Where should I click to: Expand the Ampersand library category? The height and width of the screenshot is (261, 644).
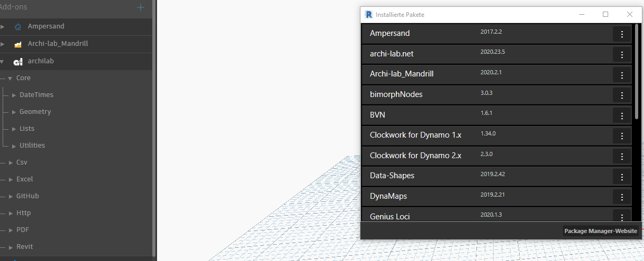point(3,26)
